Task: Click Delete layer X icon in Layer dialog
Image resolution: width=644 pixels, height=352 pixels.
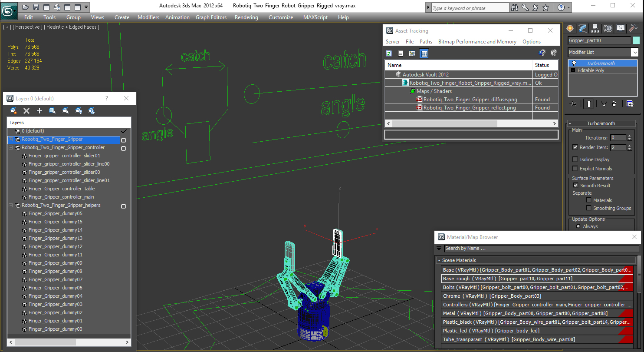Action: point(26,111)
